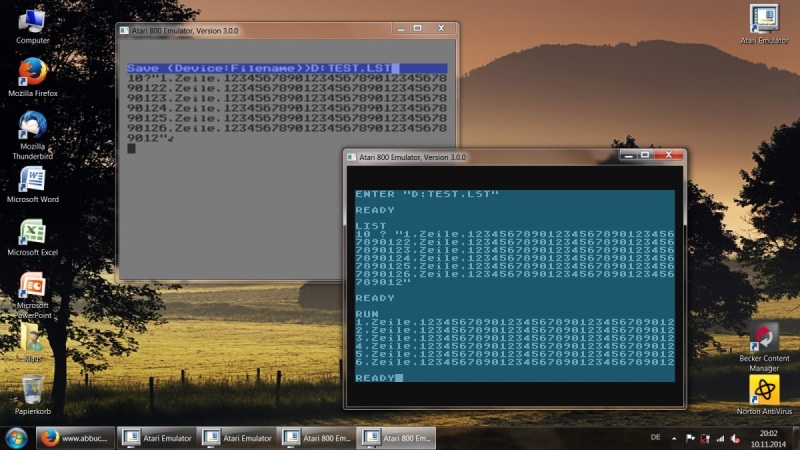Close the gray Atari 800 Emulator window
The height and width of the screenshot is (450, 800).
441,29
